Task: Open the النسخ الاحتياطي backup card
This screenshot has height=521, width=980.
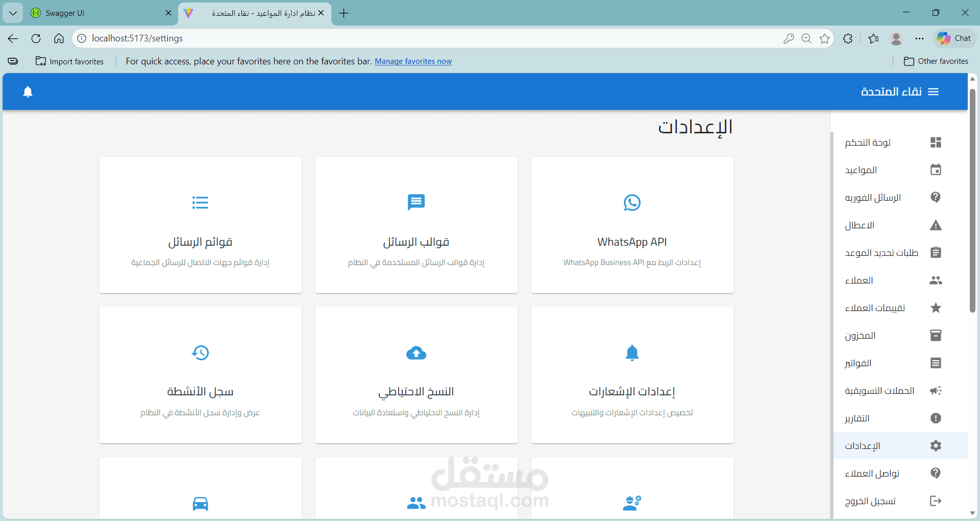Action: (416, 375)
